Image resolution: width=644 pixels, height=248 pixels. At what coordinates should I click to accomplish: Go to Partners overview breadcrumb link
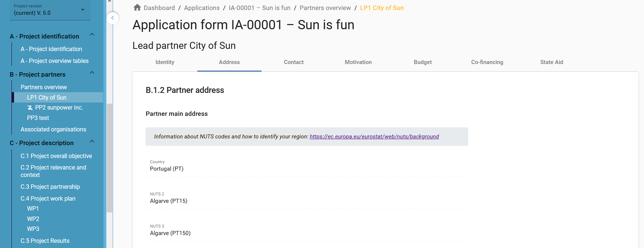tap(325, 8)
